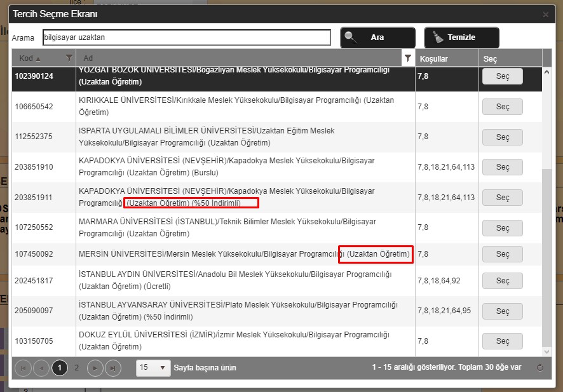Click the Seç column header

point(490,58)
